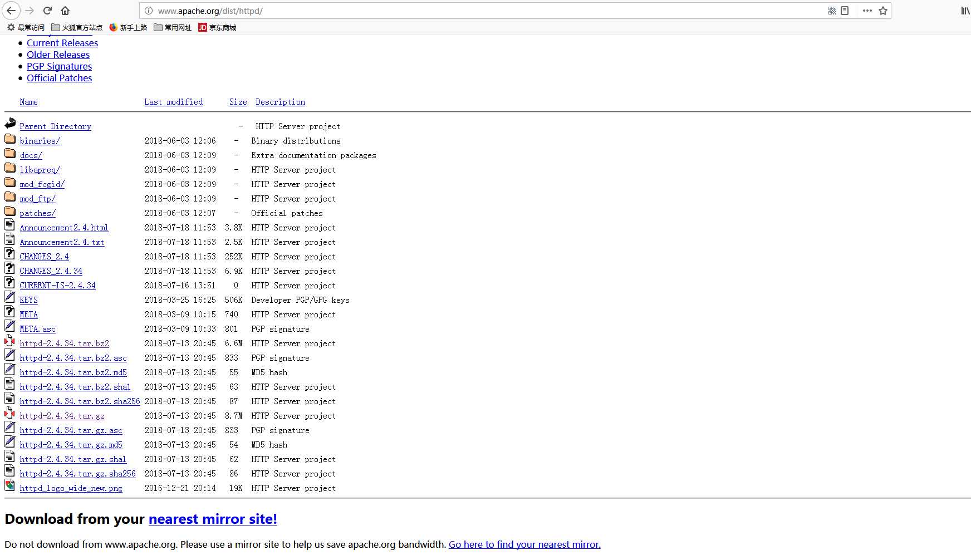Viewport: 971px width, 560px height.
Task: Sort listing by the Name column
Action: point(29,102)
